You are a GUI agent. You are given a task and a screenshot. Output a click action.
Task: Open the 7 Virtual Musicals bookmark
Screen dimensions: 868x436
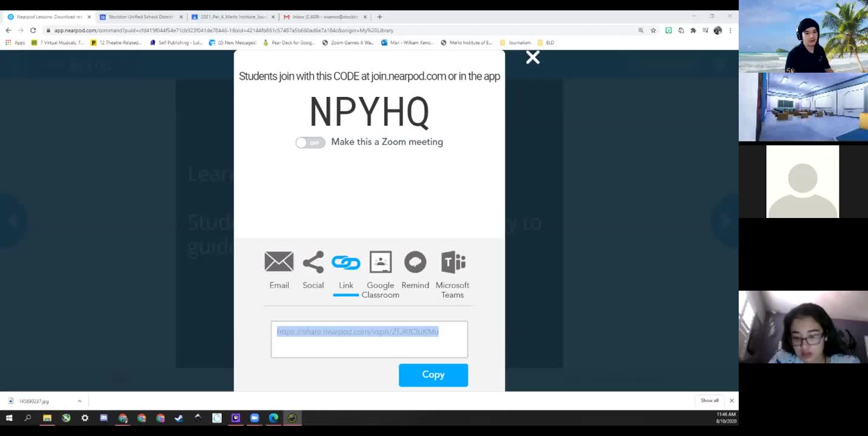point(58,43)
